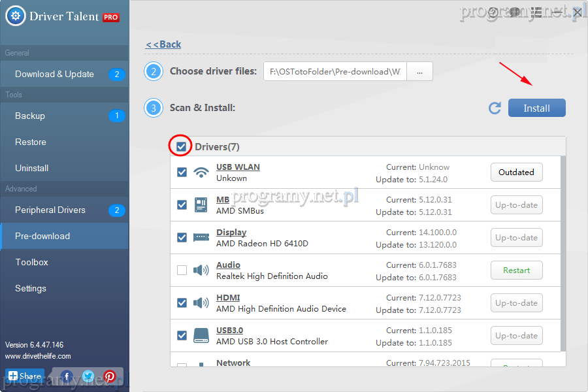
Task: Open the main menu list icon
Action: (536, 12)
